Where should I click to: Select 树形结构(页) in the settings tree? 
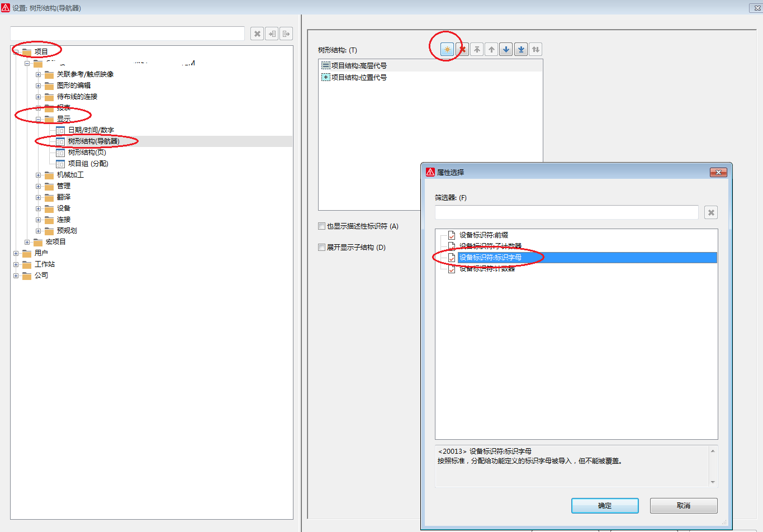click(x=87, y=152)
